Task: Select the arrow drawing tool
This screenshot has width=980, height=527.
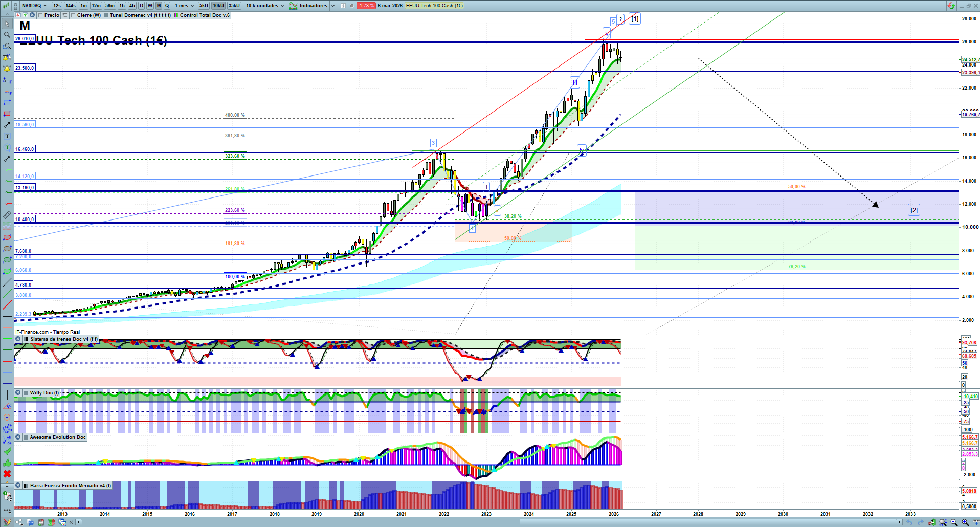Action: [7, 125]
